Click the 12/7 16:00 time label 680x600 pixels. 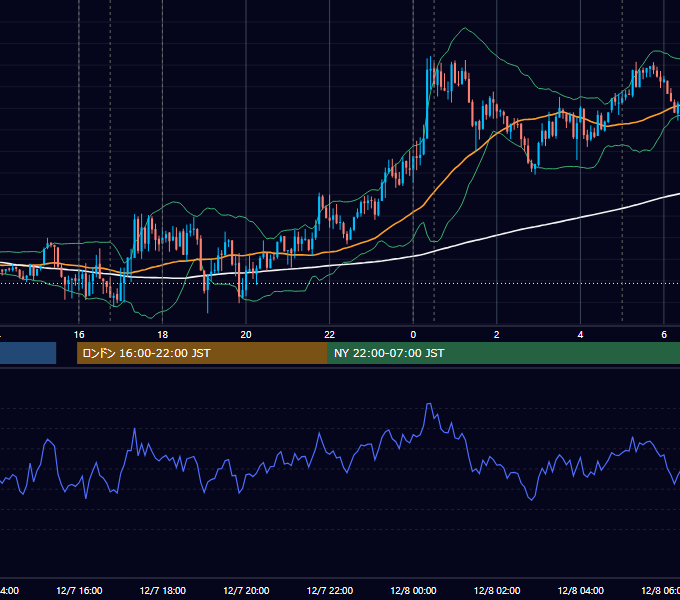tap(79, 590)
